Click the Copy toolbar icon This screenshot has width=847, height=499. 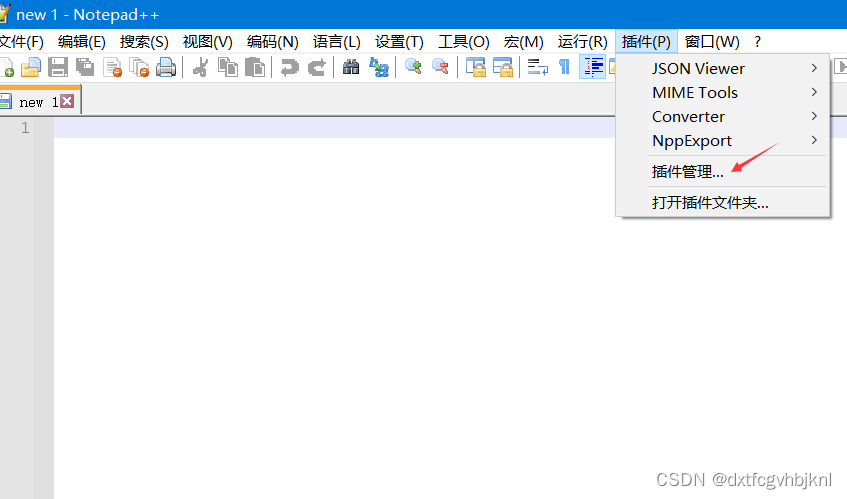[227, 68]
